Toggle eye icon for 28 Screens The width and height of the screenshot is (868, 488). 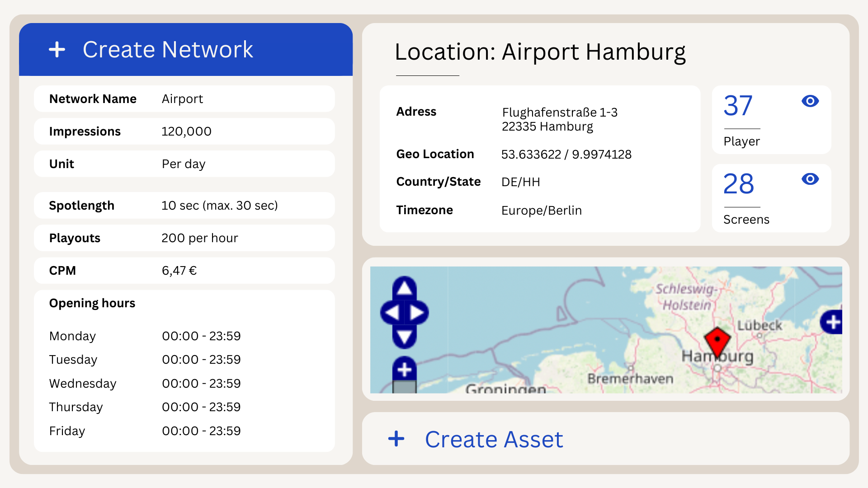pos(810,179)
